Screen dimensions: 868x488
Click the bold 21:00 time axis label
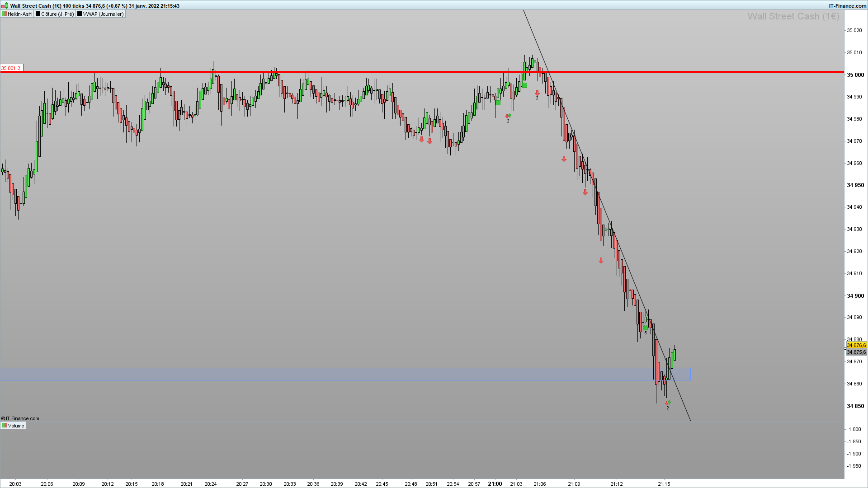tap(495, 484)
